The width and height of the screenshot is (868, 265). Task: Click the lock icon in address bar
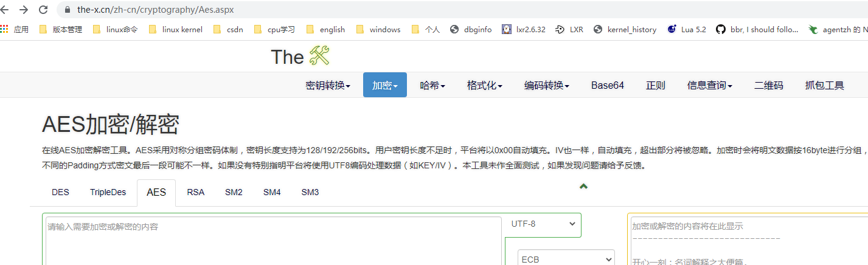click(68, 10)
